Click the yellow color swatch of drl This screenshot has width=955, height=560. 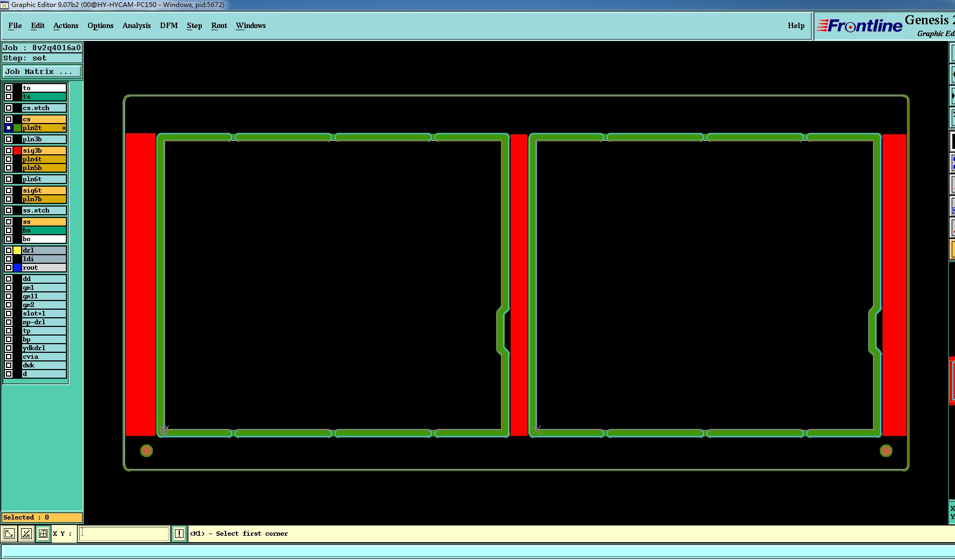click(x=17, y=250)
